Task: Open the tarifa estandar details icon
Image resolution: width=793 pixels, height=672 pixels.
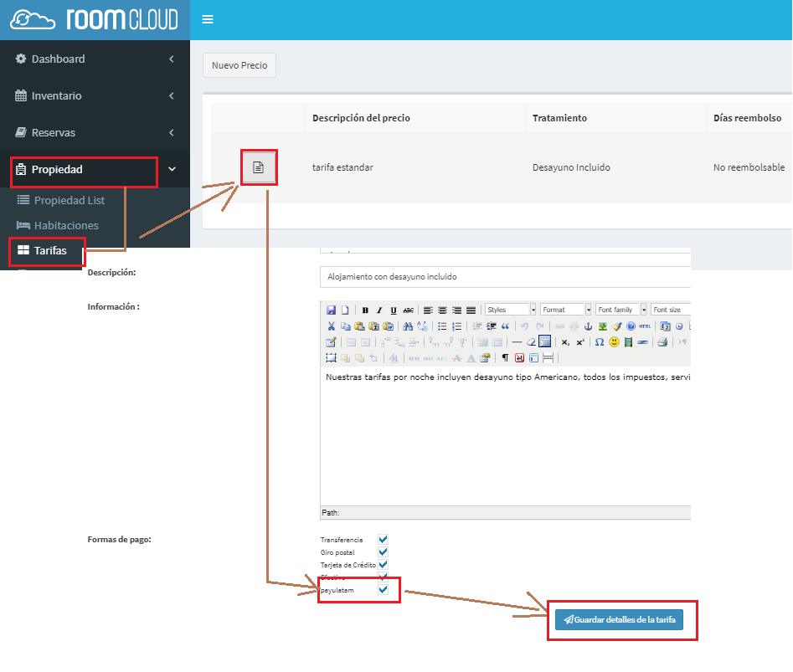Action: [x=259, y=167]
